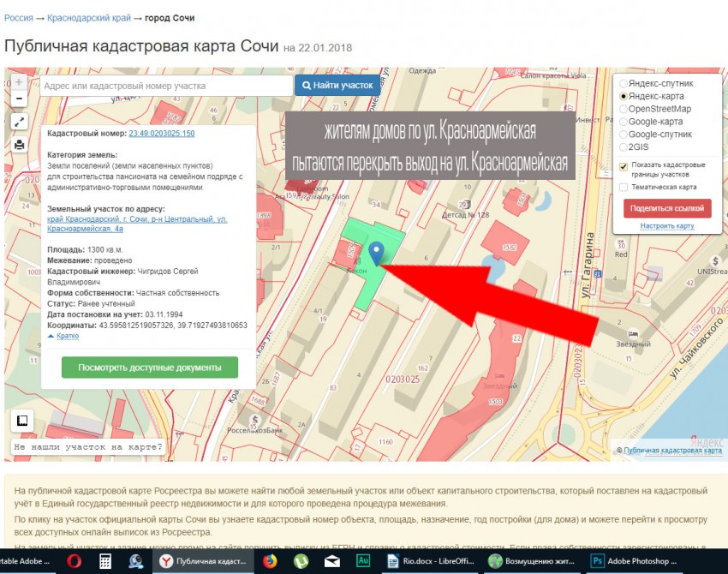Choose the 2GIS map option
Screen dimensions: 728x574
coord(624,147)
